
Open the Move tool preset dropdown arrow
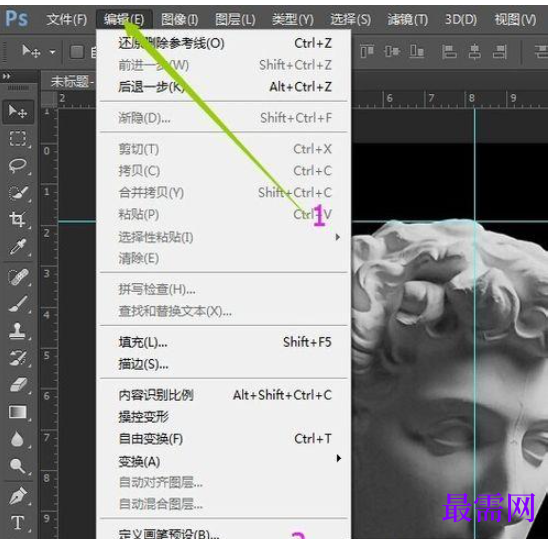pos(52,52)
